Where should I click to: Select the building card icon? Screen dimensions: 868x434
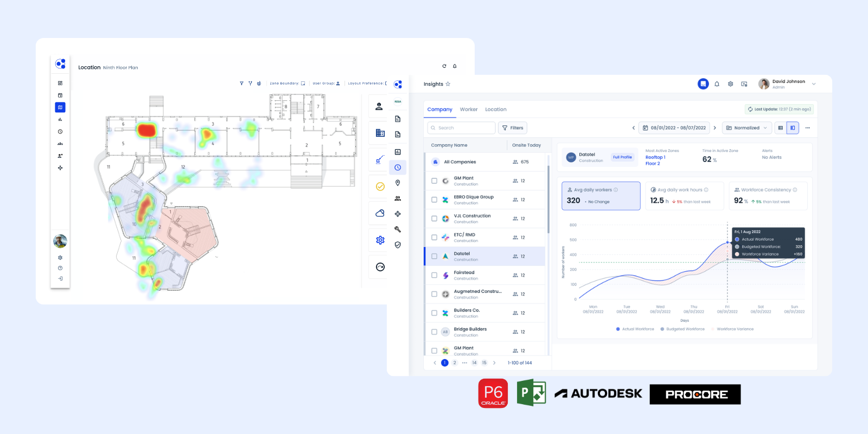380,133
